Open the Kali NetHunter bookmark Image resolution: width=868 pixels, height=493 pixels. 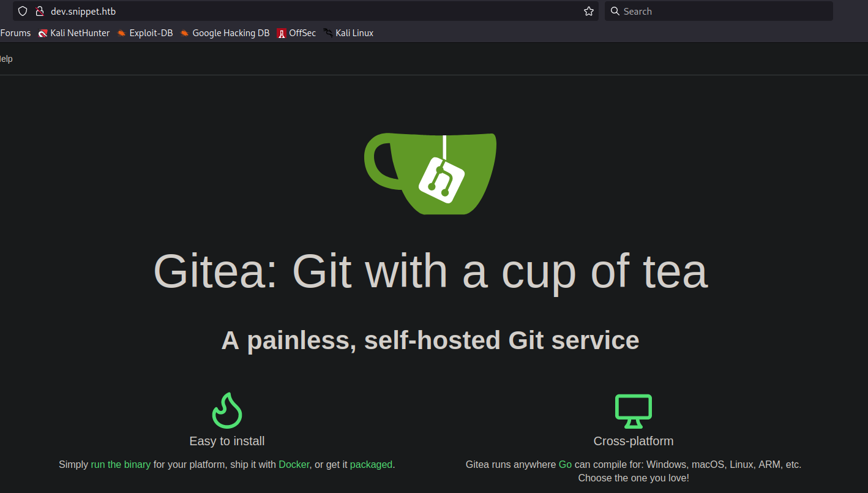tap(74, 33)
